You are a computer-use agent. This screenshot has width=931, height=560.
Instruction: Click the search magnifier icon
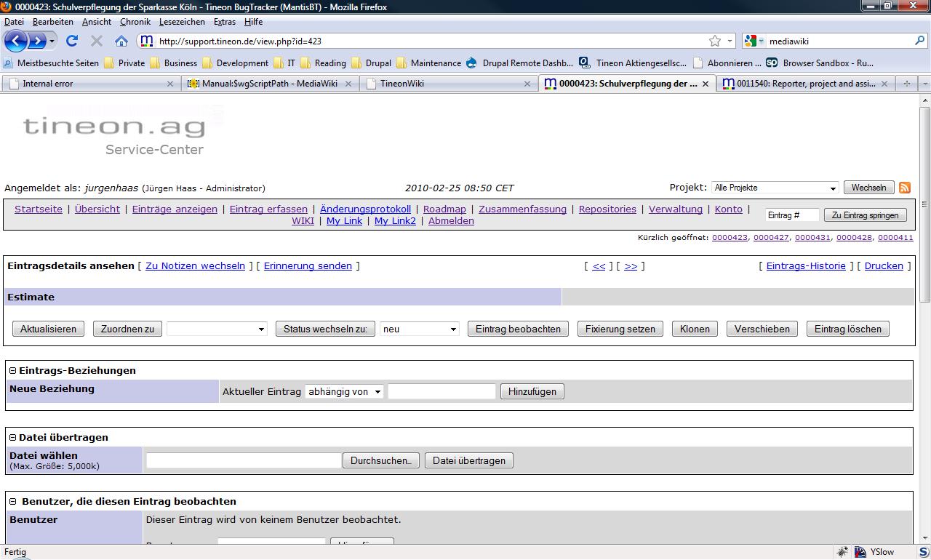click(919, 41)
